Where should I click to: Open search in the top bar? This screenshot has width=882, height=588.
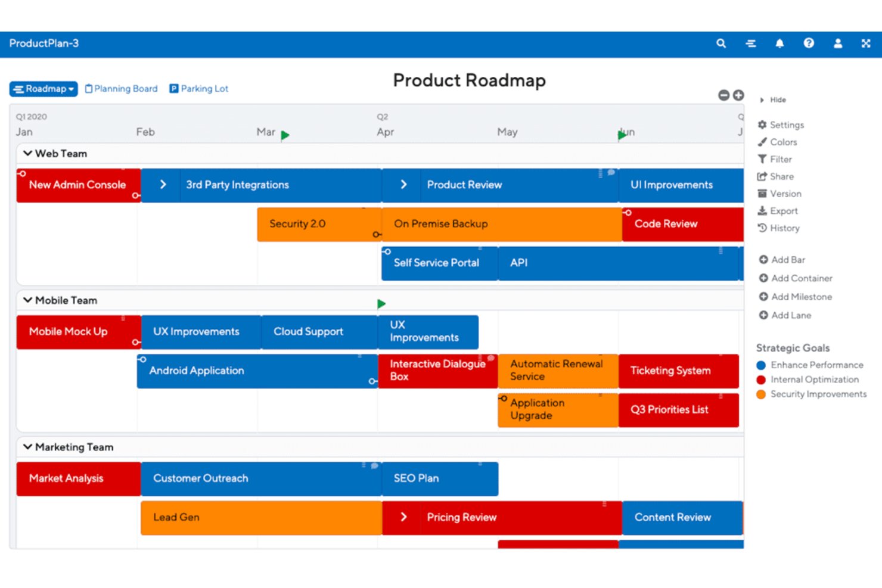pyautogui.click(x=721, y=43)
